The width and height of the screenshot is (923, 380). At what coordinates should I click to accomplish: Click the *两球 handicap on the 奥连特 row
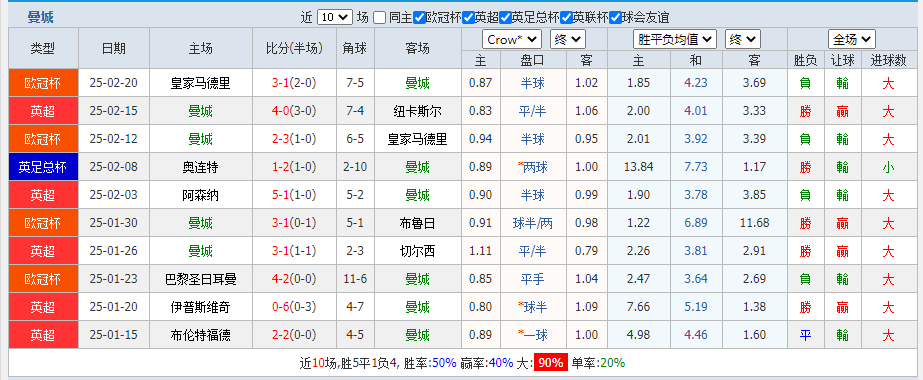pyautogui.click(x=533, y=167)
